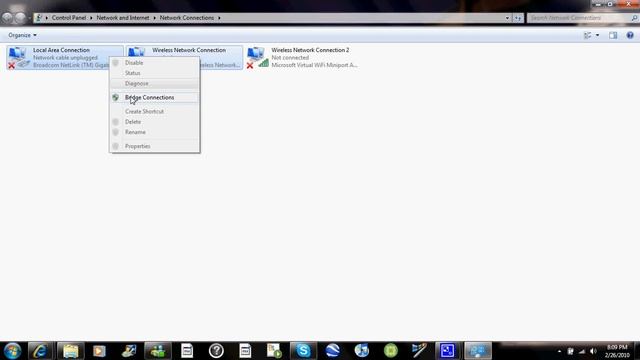640x360 pixels.
Task: Select Bridge Connections in the context menu
Action: point(155,98)
